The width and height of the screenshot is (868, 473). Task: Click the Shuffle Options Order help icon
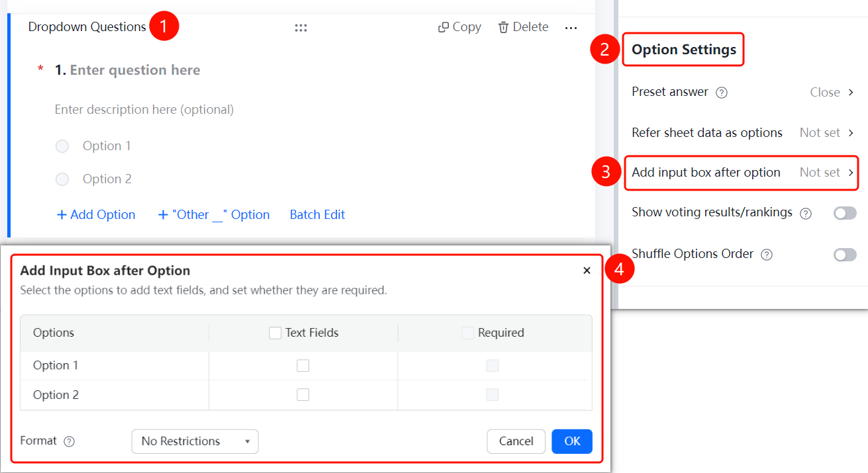[x=767, y=255]
